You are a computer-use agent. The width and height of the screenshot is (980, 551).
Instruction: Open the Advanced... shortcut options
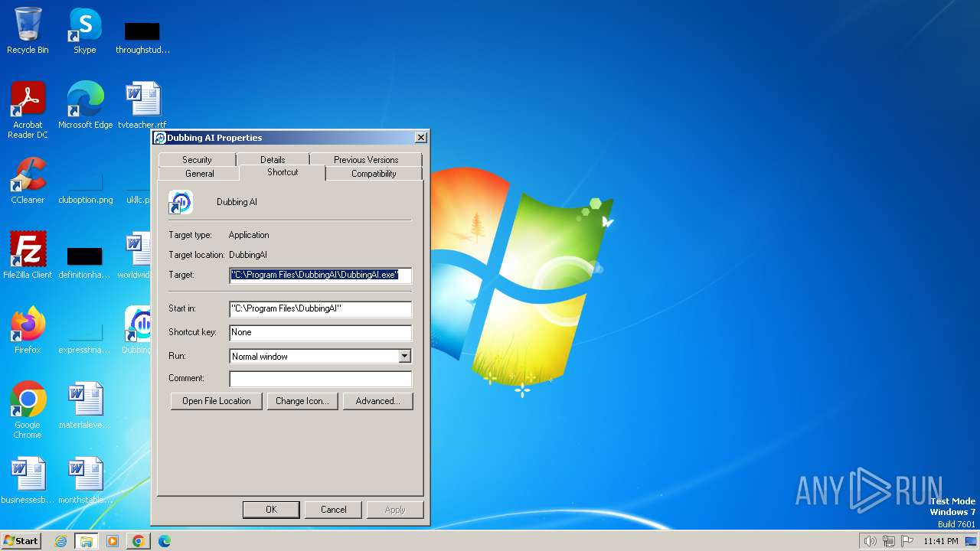tap(377, 401)
